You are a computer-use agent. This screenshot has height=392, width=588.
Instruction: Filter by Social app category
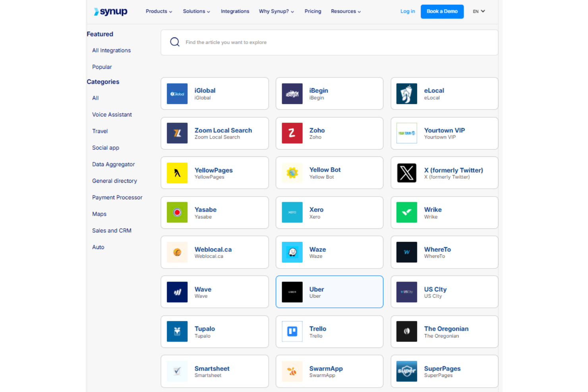tap(106, 148)
